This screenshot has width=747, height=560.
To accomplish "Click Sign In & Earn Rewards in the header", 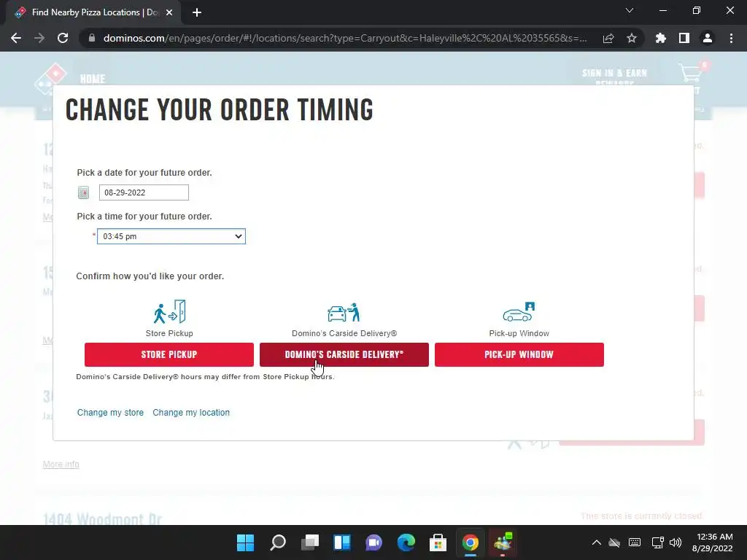I will pyautogui.click(x=614, y=77).
